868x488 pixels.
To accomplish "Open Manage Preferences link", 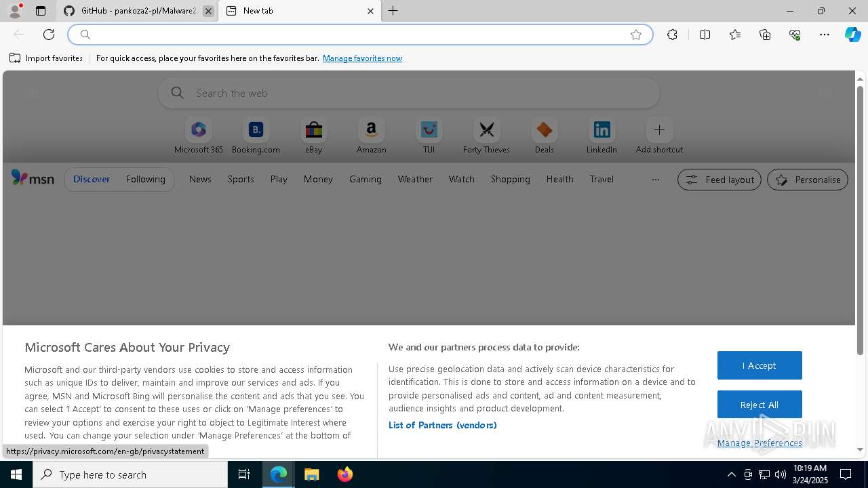I will click(x=759, y=443).
